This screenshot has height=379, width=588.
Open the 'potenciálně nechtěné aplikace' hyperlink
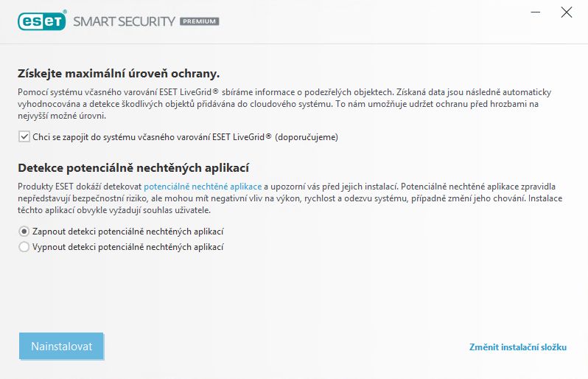(x=203, y=187)
